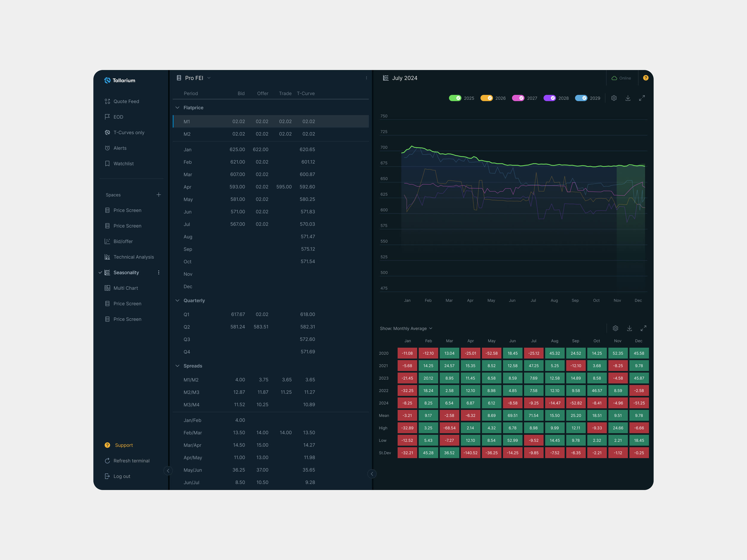Viewport: 747px width, 560px height.
Task: Open Technical Analysis space
Action: [x=133, y=257]
